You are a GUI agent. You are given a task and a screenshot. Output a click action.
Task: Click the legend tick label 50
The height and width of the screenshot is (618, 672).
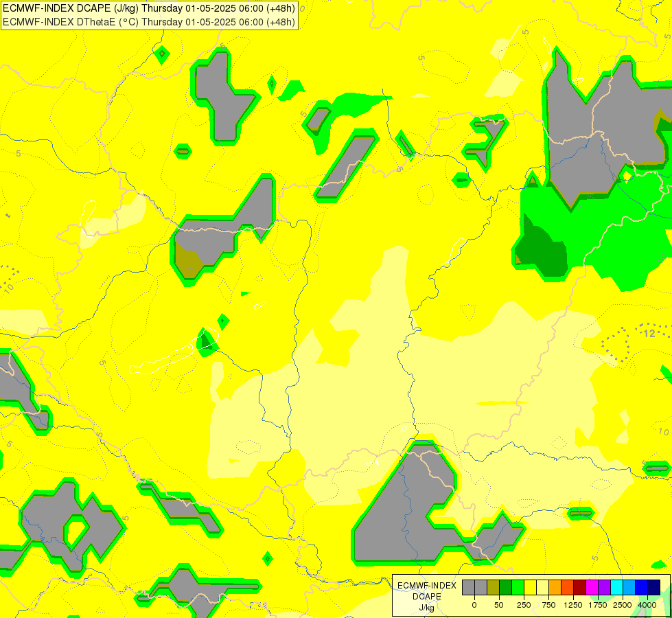pos(499,605)
